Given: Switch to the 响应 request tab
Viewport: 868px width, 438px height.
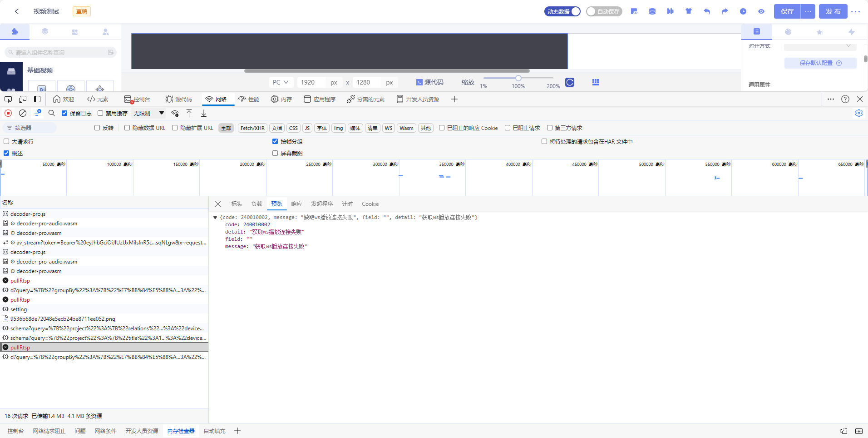Looking at the screenshot, I should 296,204.
